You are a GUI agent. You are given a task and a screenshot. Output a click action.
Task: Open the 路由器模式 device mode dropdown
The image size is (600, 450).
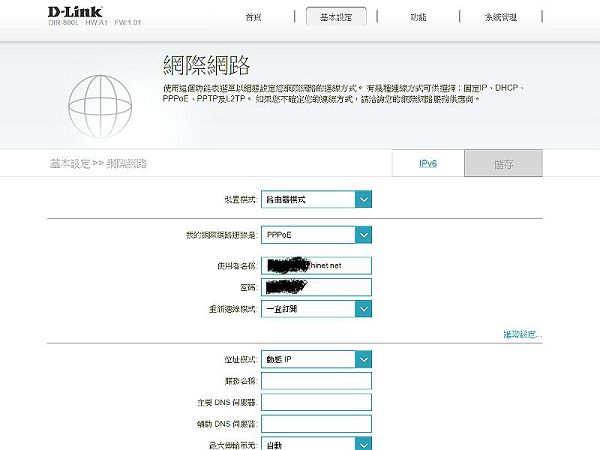[316, 199]
